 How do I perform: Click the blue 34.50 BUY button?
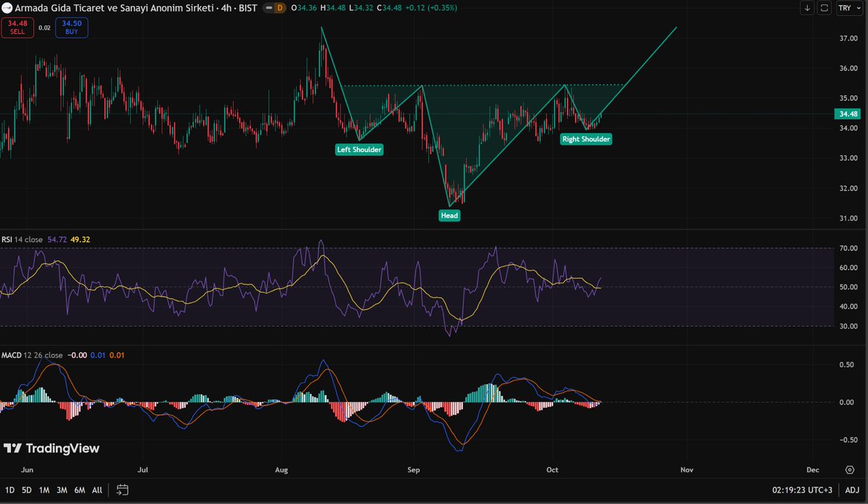click(x=71, y=27)
